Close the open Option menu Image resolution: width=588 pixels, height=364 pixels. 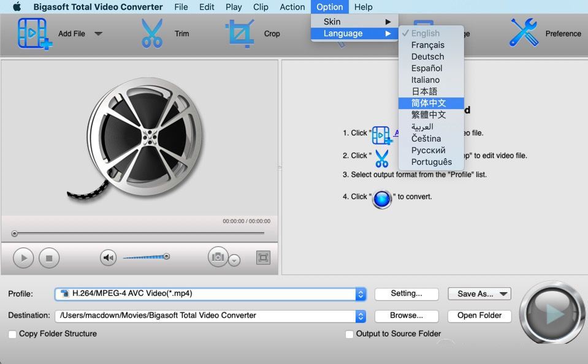[x=330, y=7]
